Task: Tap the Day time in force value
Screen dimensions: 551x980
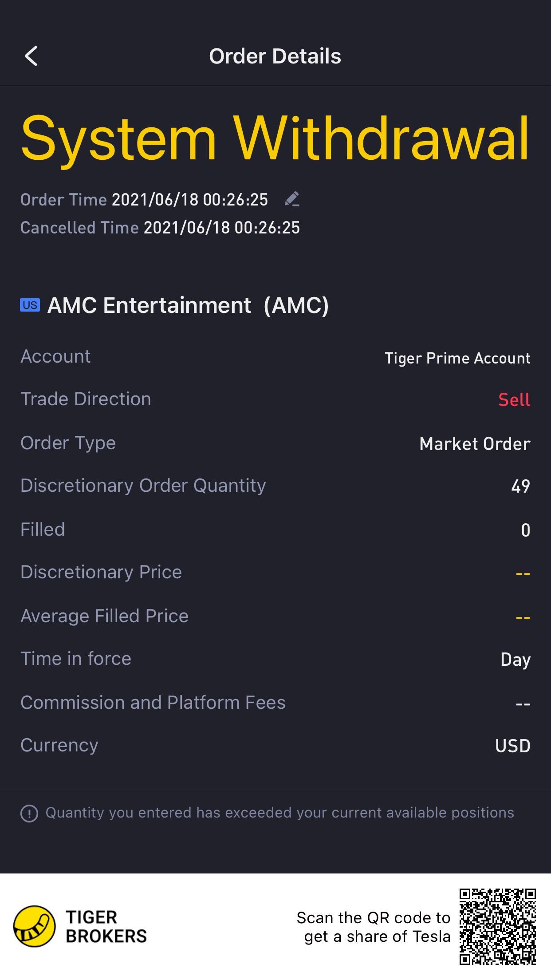Action: (x=515, y=660)
